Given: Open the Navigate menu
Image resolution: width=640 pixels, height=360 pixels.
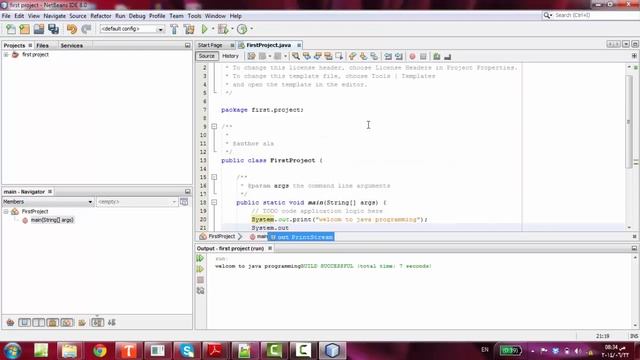Looking at the screenshot, I should tap(55, 16).
